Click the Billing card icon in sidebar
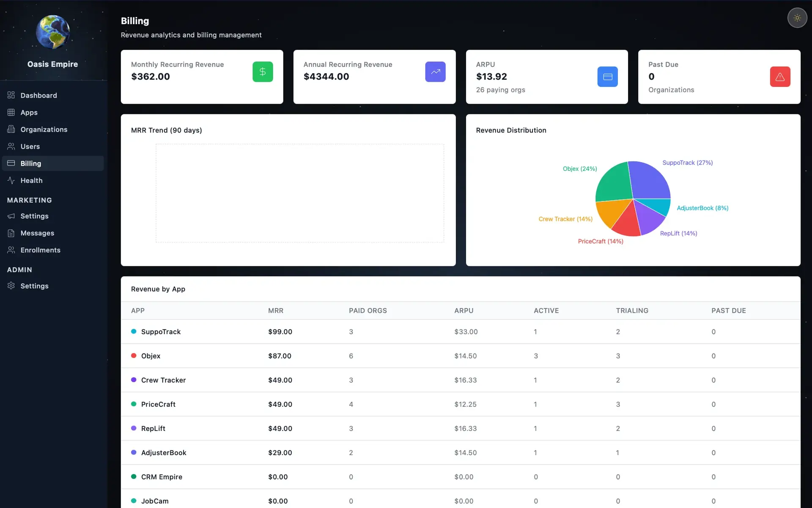Viewport: 812px width, 508px height. (x=11, y=163)
